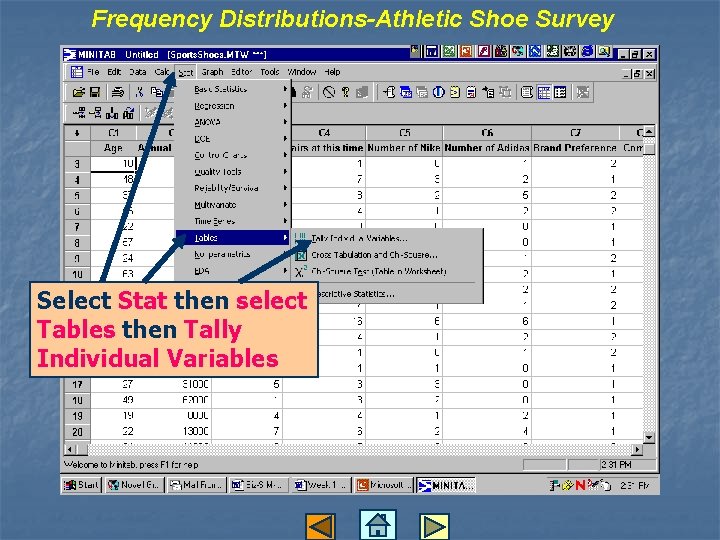Expand the Quality Tools submenu
The height and width of the screenshot is (540, 720).
click(233, 172)
